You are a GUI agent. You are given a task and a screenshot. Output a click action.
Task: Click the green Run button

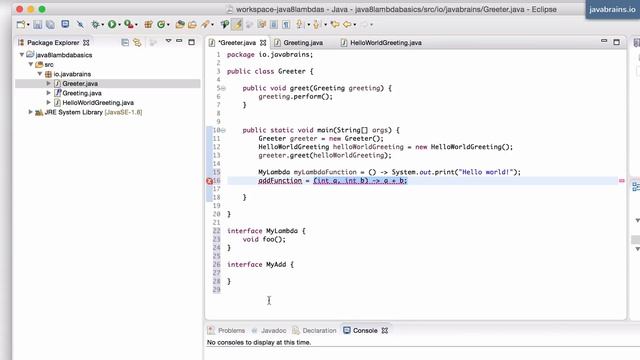click(112, 24)
